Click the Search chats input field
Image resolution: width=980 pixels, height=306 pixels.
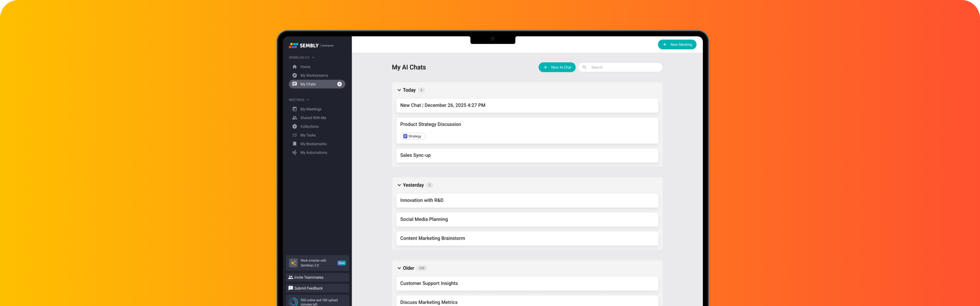[x=624, y=67]
